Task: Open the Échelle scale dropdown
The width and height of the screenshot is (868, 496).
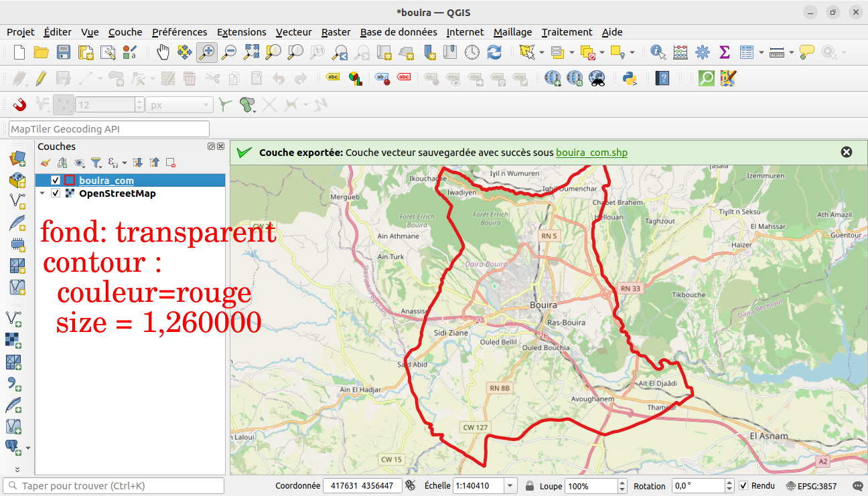Action: coord(511,486)
